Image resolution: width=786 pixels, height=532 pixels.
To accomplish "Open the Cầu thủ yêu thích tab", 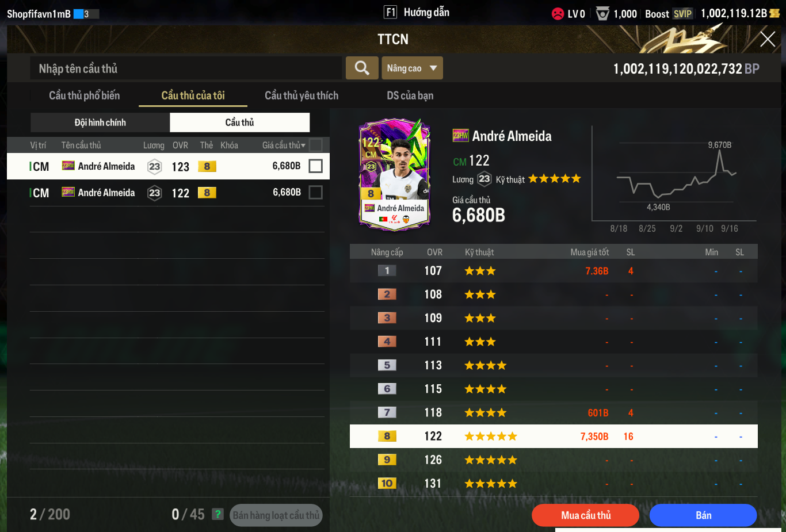I will pyautogui.click(x=302, y=95).
